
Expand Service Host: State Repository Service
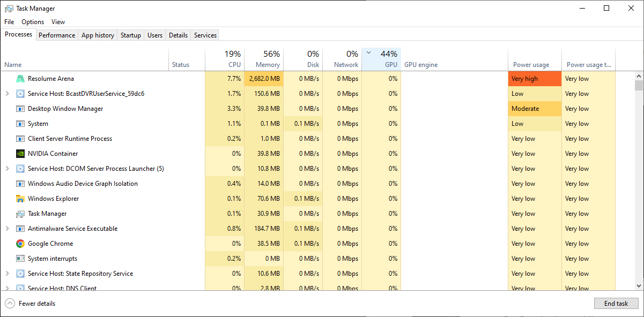[x=7, y=274]
